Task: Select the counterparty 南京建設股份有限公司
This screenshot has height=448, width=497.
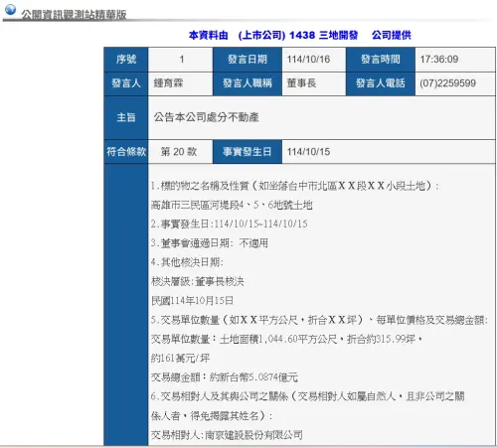Action: tap(253, 435)
